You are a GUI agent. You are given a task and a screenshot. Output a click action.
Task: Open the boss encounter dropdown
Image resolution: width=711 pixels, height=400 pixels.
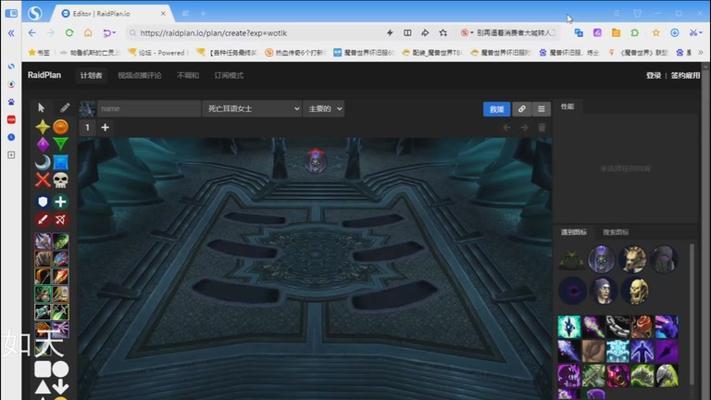click(252, 109)
